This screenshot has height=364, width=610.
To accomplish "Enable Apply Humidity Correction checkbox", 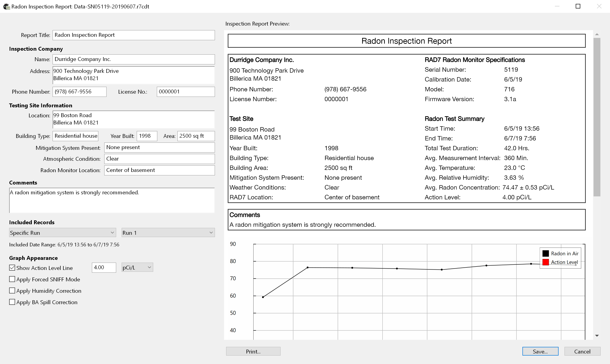I will tap(12, 290).
